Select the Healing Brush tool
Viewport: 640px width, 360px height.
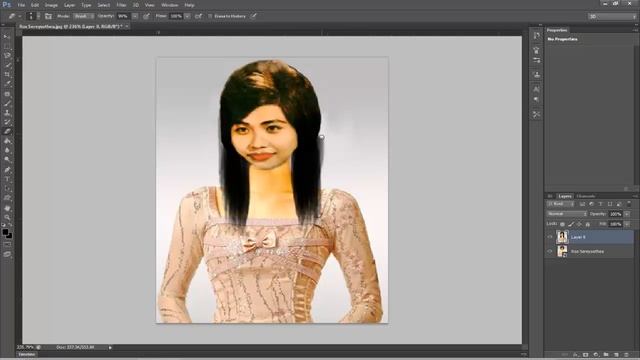7,94
